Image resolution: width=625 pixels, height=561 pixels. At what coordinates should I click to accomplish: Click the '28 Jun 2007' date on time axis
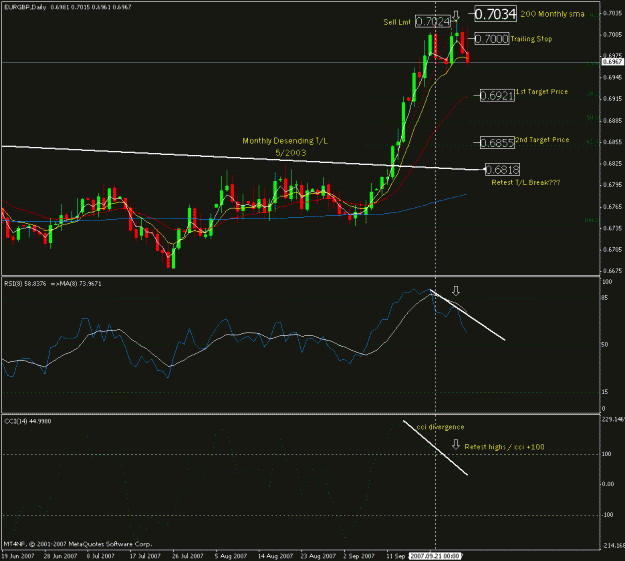61,556
